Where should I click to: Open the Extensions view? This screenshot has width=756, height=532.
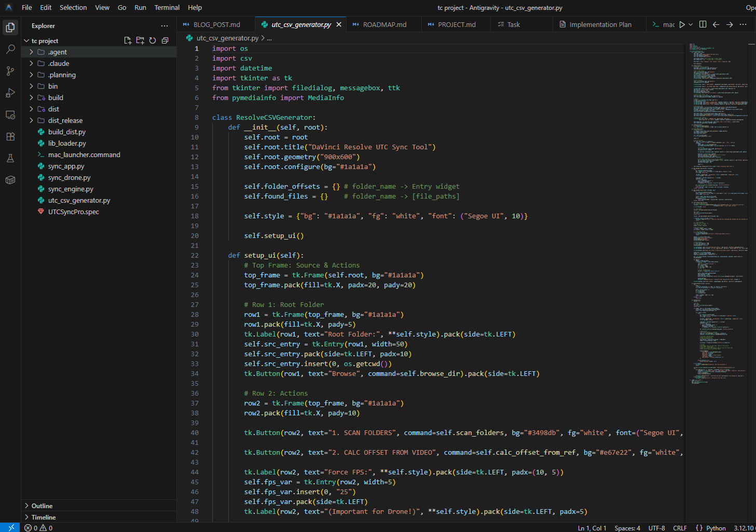coord(10,136)
